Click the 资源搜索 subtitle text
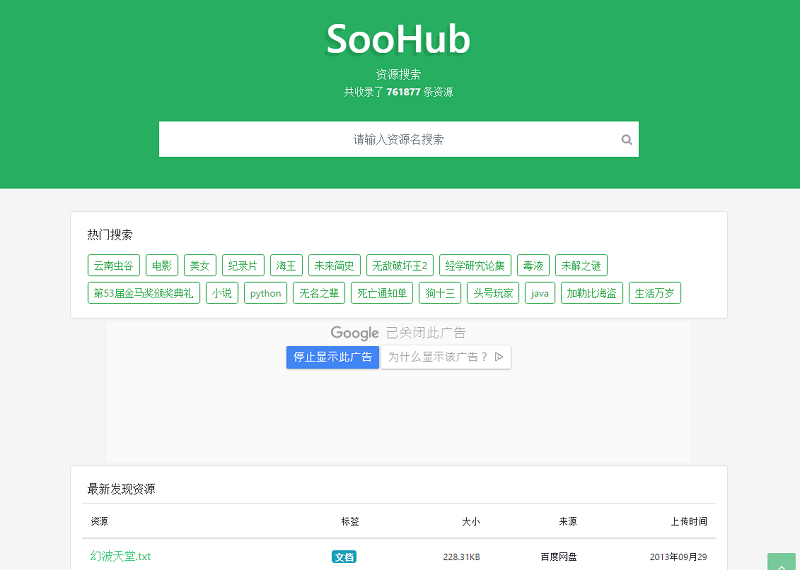This screenshot has height=570, width=800. pyautogui.click(x=398, y=75)
